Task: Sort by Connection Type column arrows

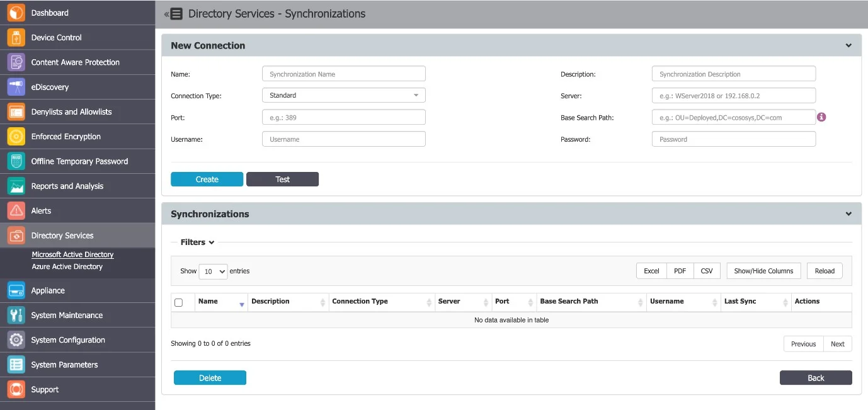Action: (429, 302)
